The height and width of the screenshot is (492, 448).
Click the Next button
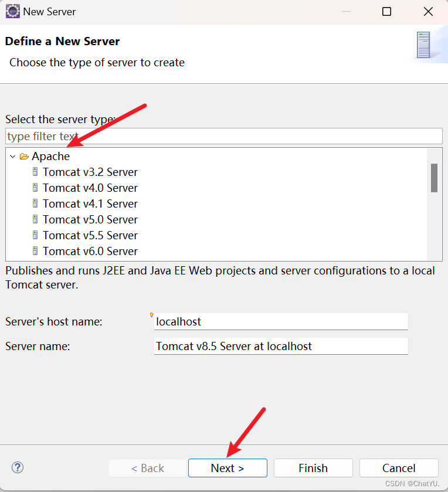228,468
